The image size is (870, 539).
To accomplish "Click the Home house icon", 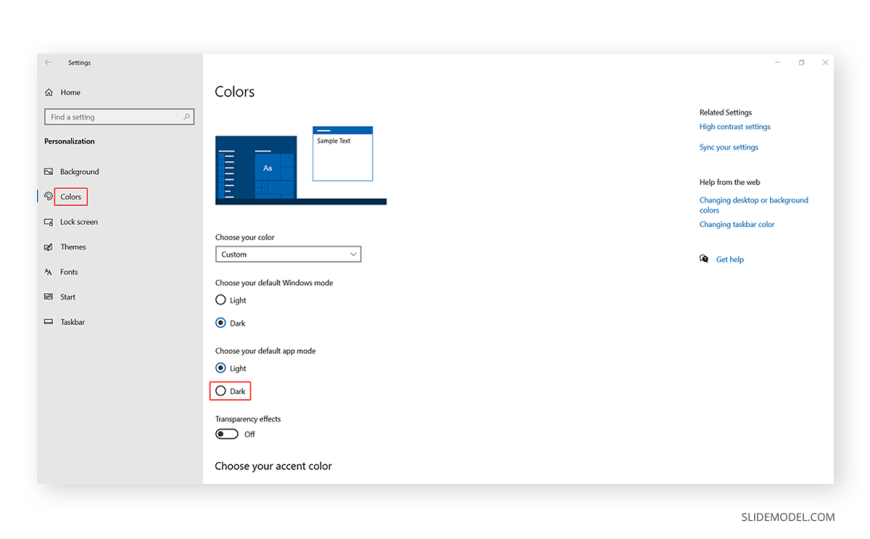I will point(49,92).
